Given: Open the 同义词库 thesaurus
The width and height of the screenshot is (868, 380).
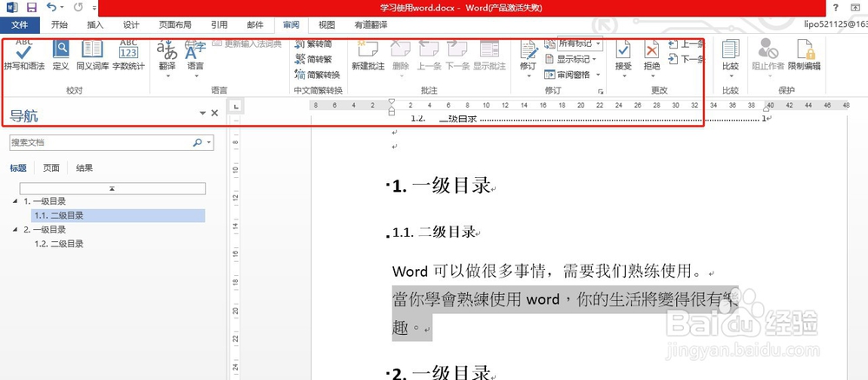Looking at the screenshot, I should tap(92, 55).
